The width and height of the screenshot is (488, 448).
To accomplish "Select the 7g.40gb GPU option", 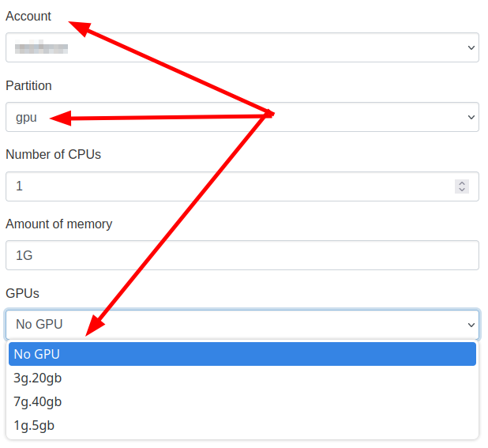I will [242, 401].
